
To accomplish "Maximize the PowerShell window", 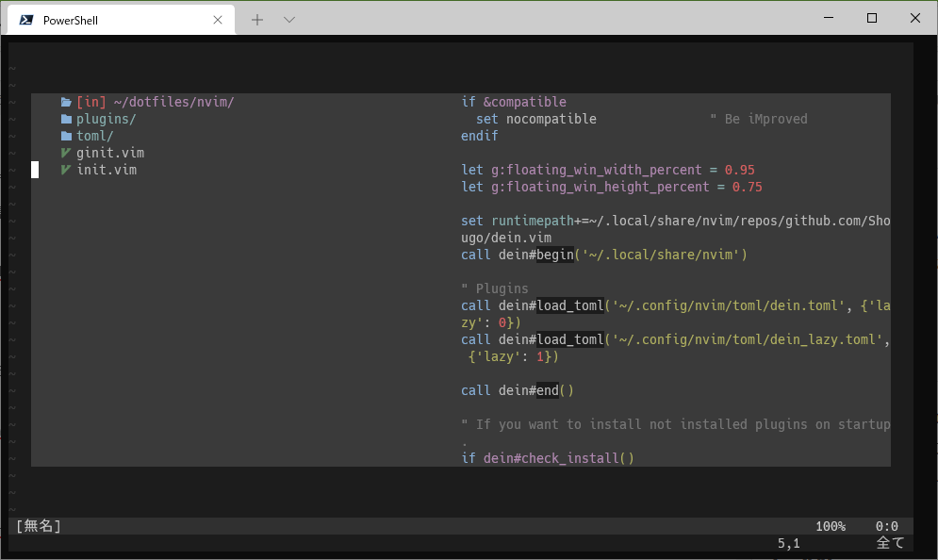I will coord(872,18).
